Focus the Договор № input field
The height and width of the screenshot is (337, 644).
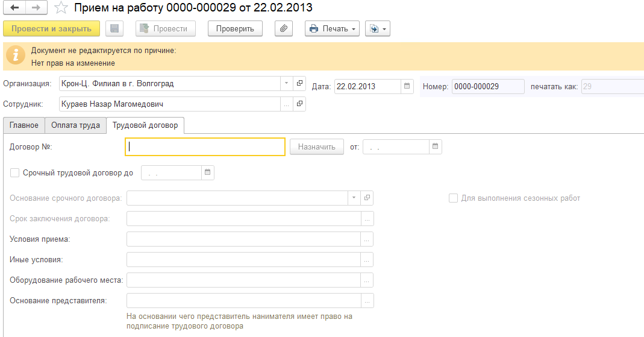205,146
